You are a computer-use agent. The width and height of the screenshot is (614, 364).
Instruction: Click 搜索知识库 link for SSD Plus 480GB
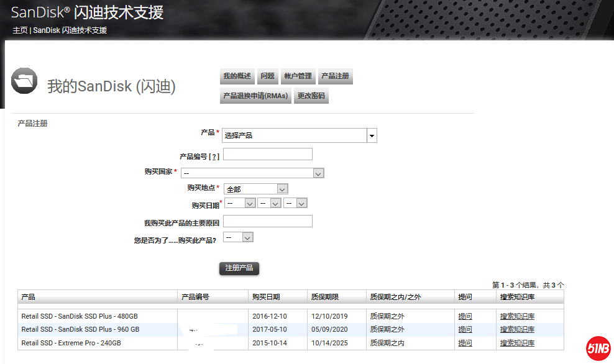click(517, 316)
